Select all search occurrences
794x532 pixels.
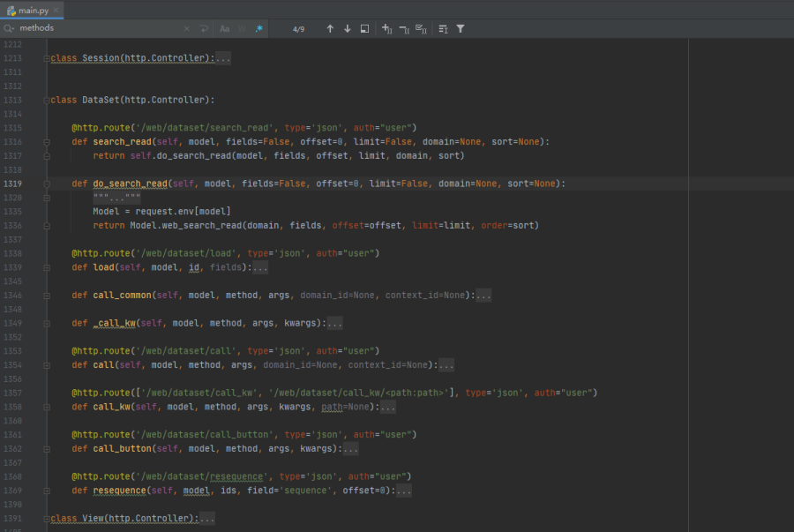[x=421, y=28]
